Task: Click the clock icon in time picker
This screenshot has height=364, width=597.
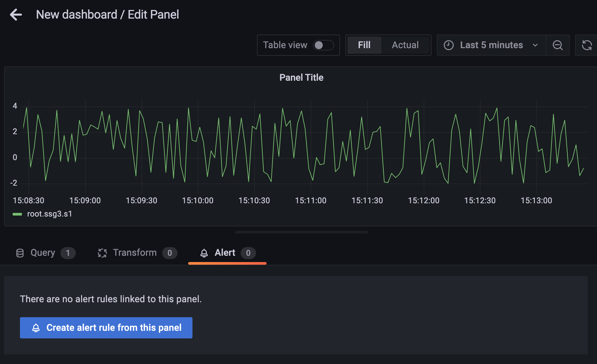Action: tap(448, 45)
